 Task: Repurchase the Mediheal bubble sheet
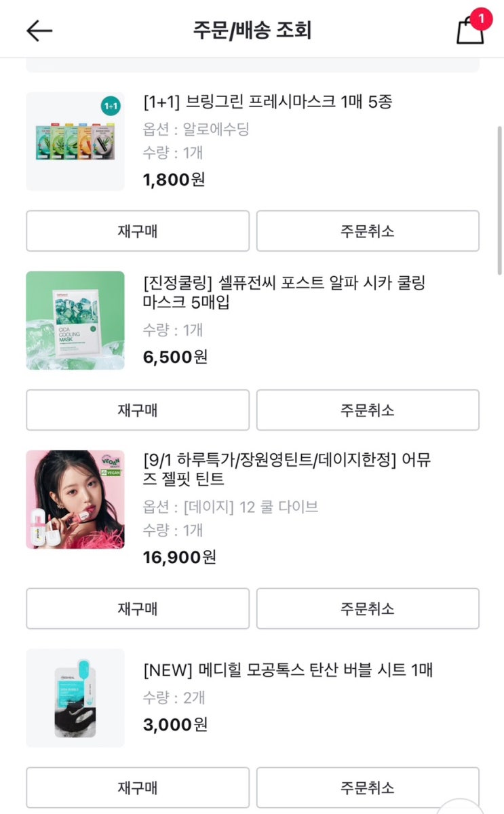pyautogui.click(x=138, y=788)
